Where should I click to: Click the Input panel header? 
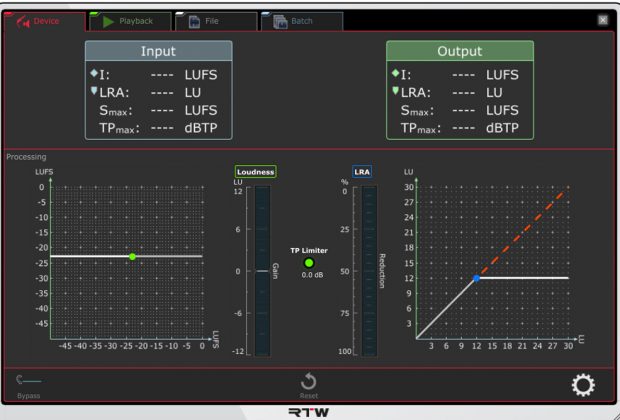(x=159, y=51)
